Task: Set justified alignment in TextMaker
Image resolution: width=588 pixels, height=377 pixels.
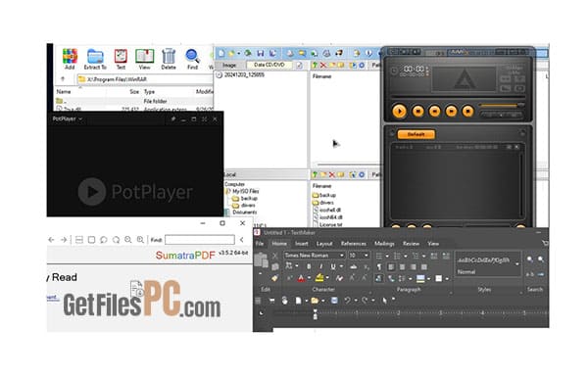Action: [x=424, y=266]
